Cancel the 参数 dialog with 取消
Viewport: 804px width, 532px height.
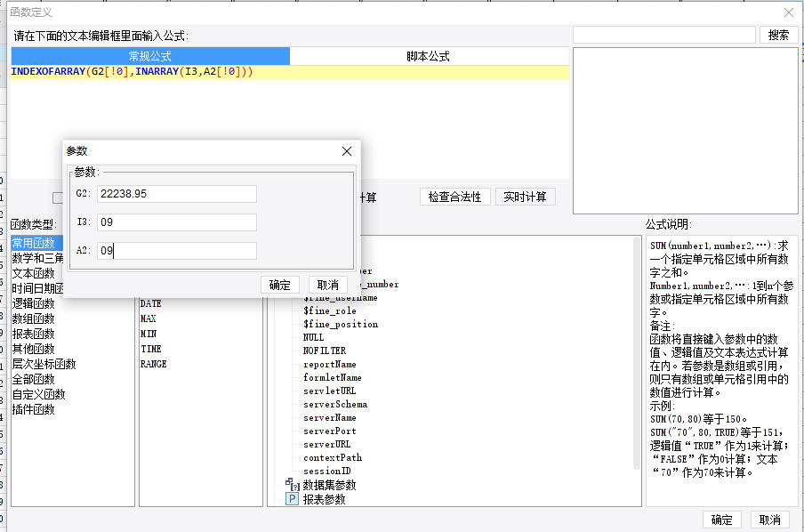(x=327, y=285)
